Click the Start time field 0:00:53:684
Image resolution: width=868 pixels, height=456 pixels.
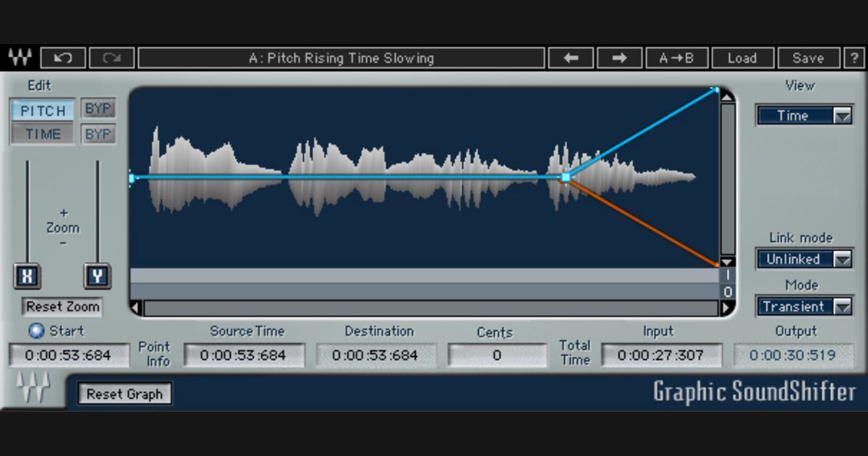[x=68, y=355]
